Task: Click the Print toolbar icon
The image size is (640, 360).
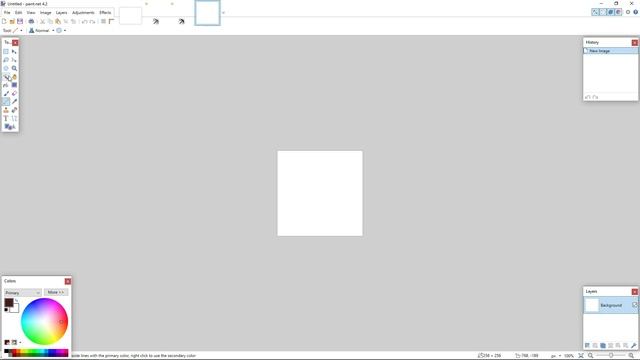Action: point(31,21)
